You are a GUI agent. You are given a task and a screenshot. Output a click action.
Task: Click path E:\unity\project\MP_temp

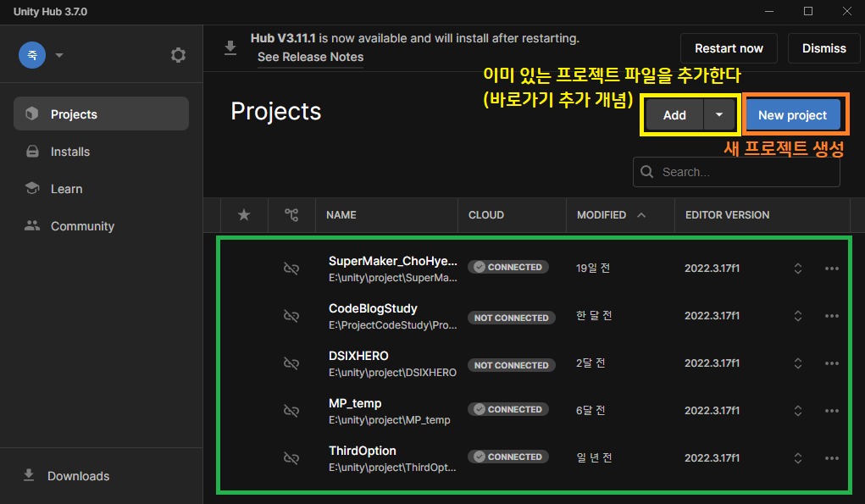click(x=390, y=420)
